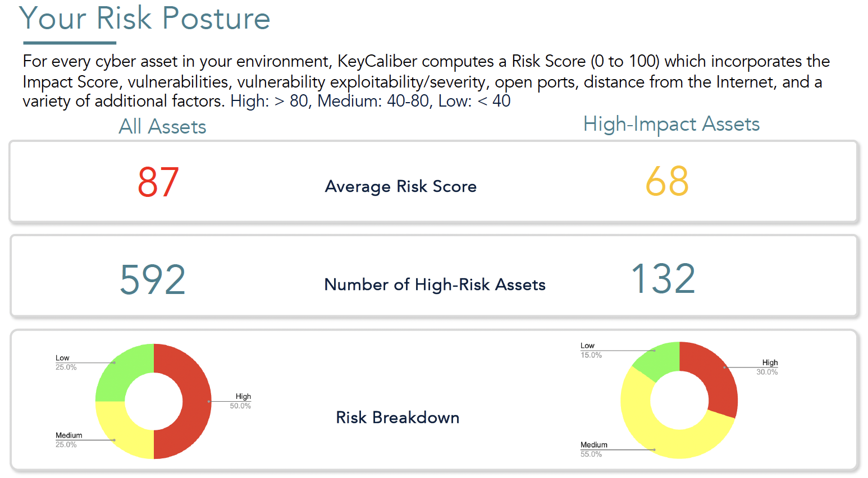Click the red average risk score 87

coord(158,182)
